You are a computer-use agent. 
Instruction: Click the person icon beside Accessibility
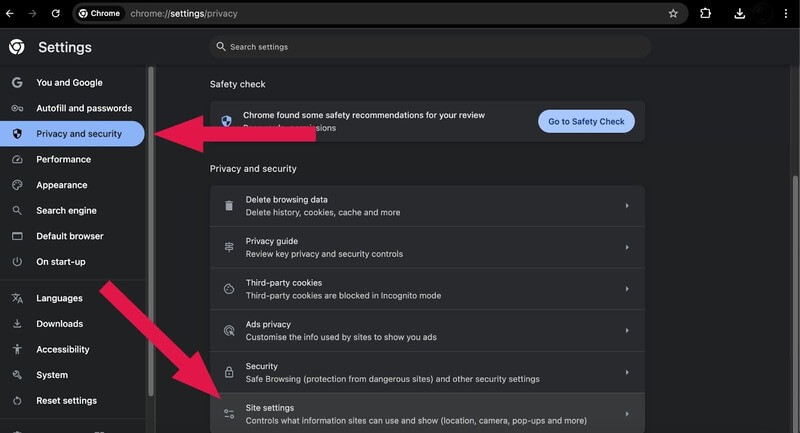point(17,349)
